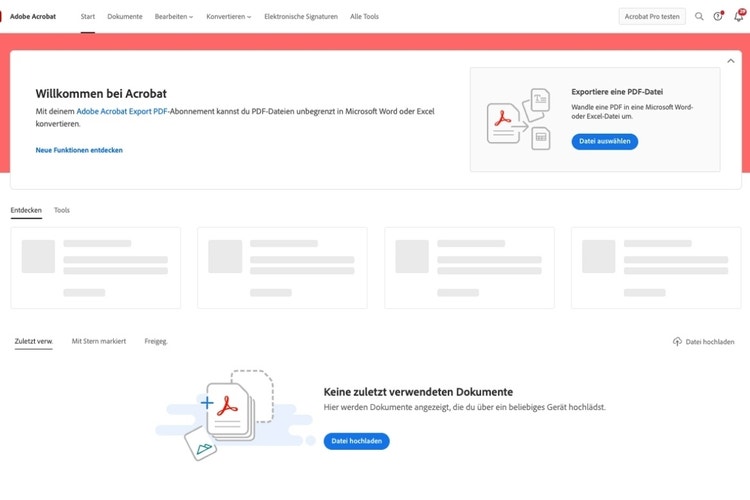Switch to the Entdecken tab

tap(26, 210)
